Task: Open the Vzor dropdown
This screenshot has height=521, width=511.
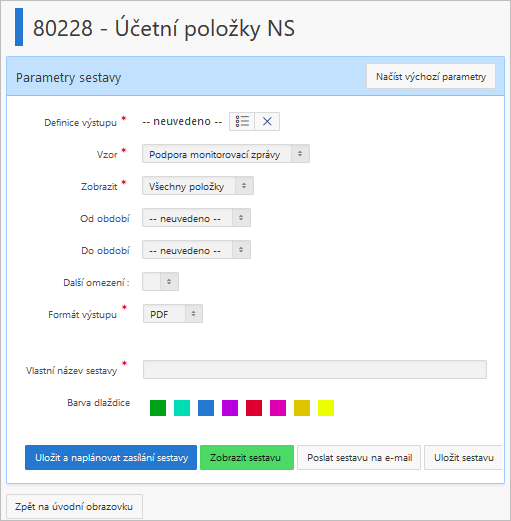Action: pyautogui.click(x=226, y=154)
